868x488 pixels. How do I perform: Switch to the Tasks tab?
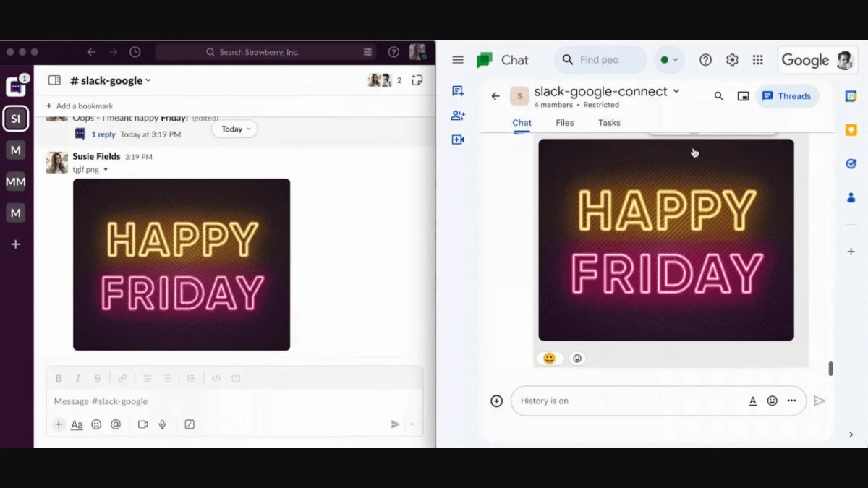tap(608, 122)
